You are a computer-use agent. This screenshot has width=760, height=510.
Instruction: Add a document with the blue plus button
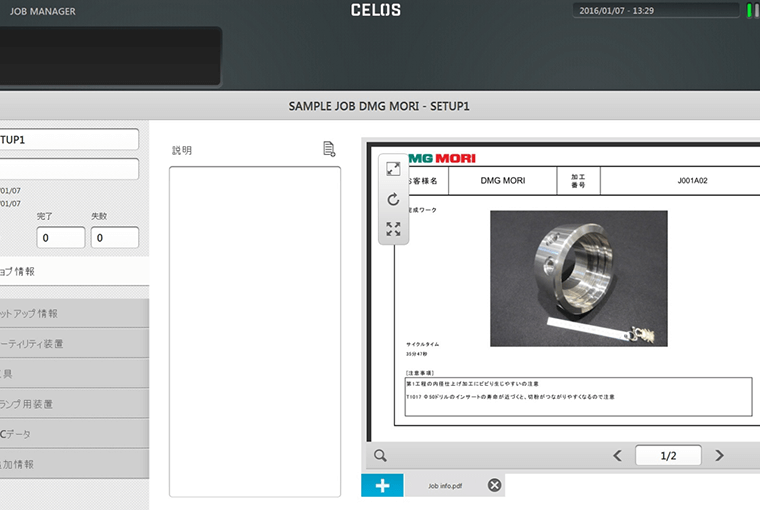382,485
